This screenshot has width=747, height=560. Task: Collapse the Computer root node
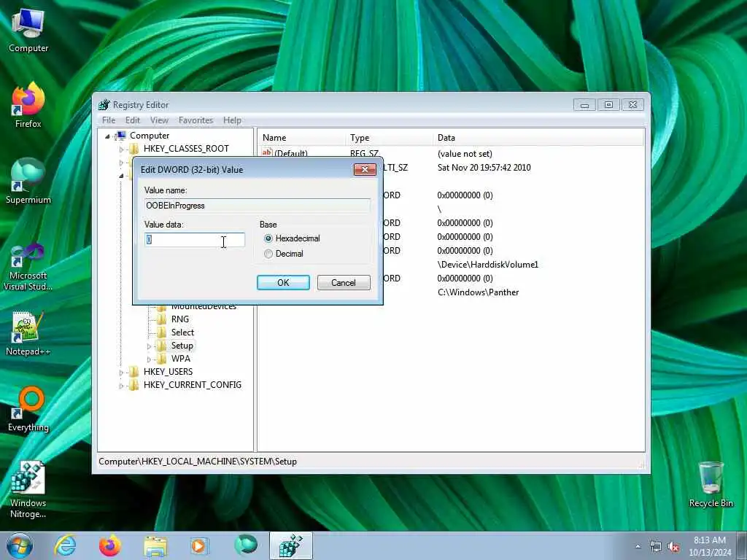(x=107, y=136)
